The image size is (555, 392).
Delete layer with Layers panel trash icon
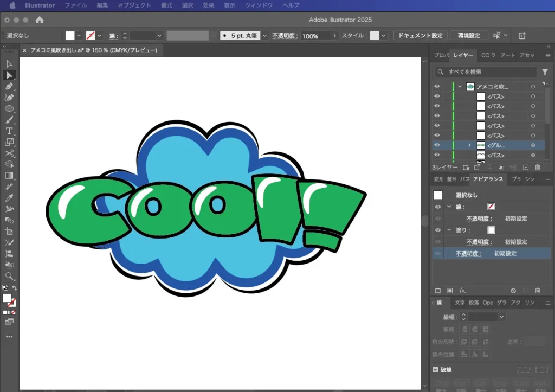click(538, 168)
